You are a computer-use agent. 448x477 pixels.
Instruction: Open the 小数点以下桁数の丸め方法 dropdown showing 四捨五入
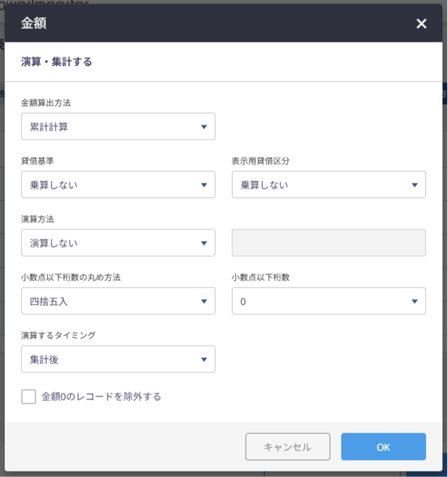click(118, 301)
